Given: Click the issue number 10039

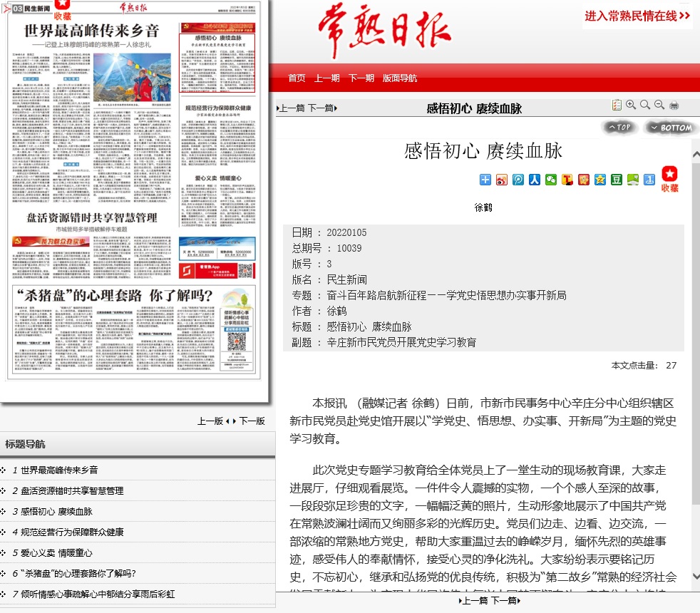Looking at the screenshot, I should (349, 248).
